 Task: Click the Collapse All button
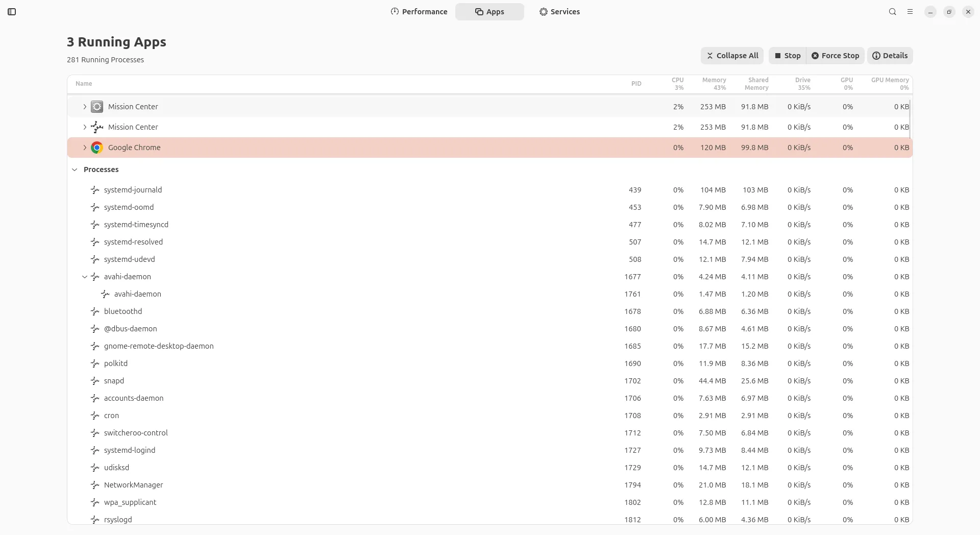click(732, 56)
